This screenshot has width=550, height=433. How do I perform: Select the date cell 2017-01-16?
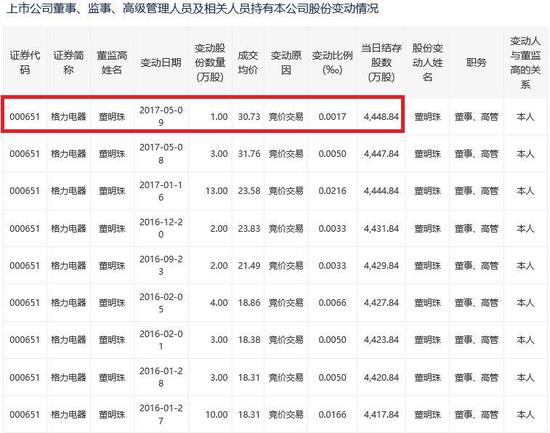161,191
